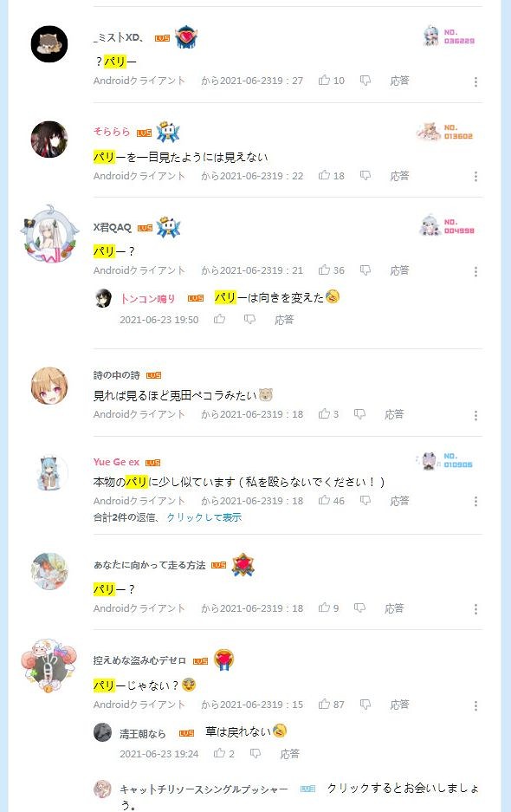The width and height of the screenshot is (511, 812).
Task: Open the three-dot menu on 詩の中の詩's comment
Action: [475, 415]
